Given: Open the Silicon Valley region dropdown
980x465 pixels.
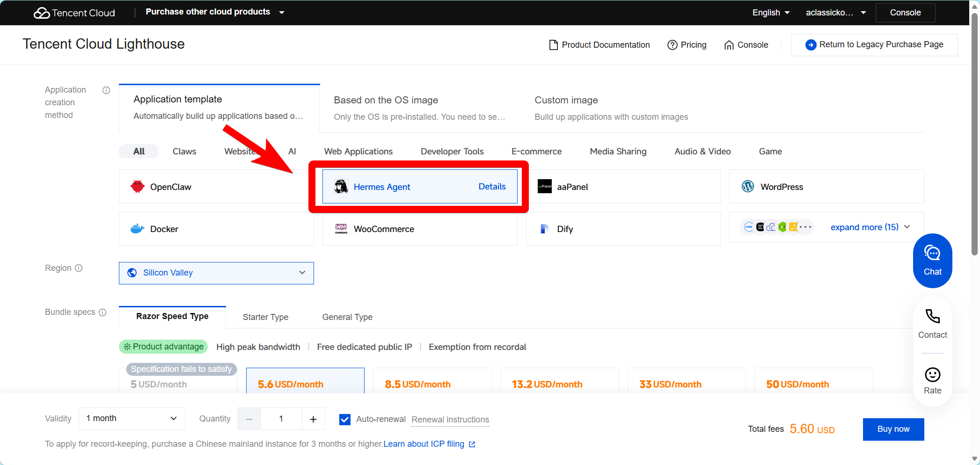Looking at the screenshot, I should 216,273.
